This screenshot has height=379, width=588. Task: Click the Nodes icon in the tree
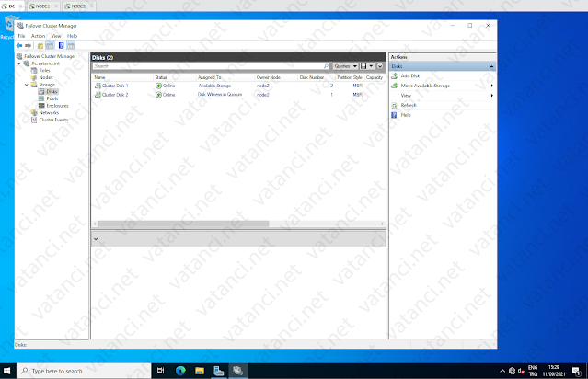click(34, 77)
